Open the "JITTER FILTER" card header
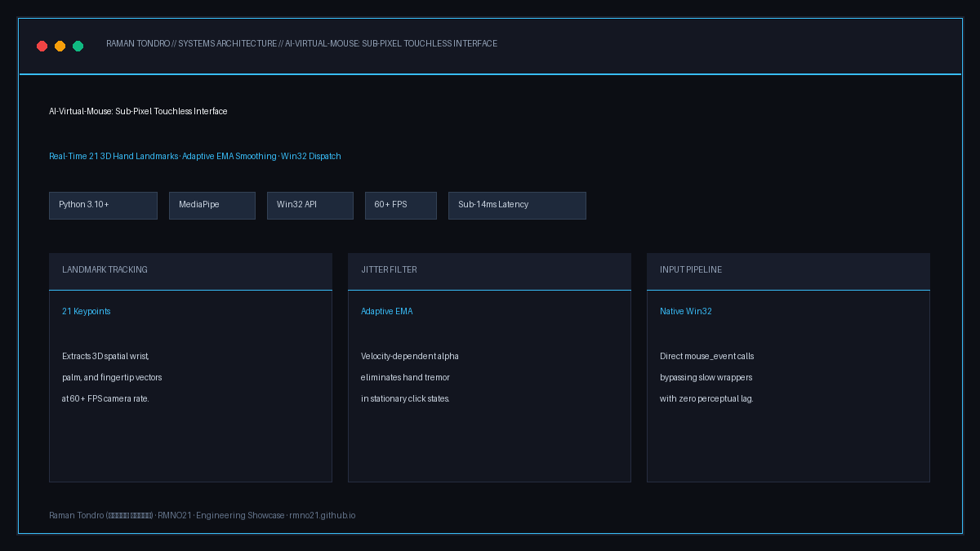This screenshot has height=551, width=980. click(489, 271)
